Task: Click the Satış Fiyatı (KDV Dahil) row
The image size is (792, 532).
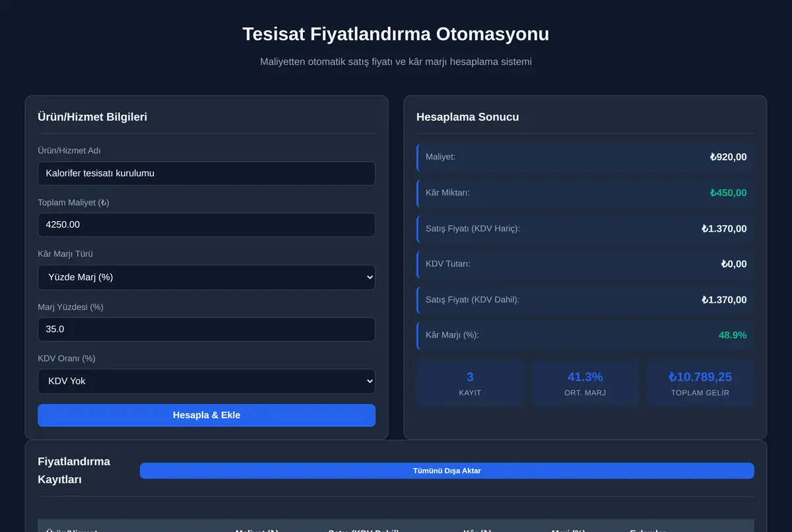Action: [x=585, y=300]
